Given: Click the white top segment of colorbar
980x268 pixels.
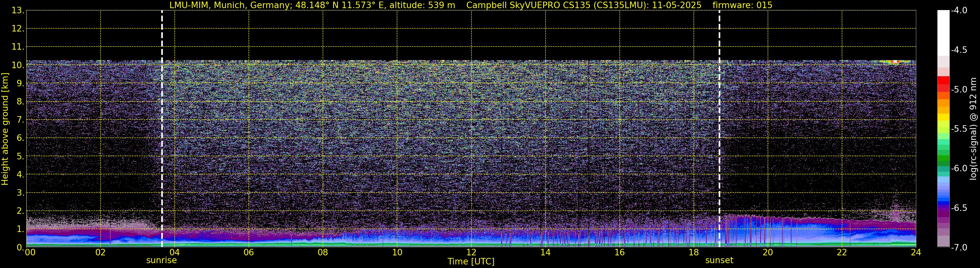Looking at the screenshot, I should tap(943, 33).
